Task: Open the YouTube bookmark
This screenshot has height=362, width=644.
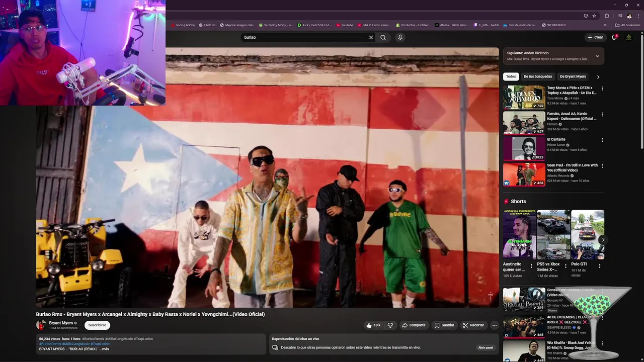Action: [x=345, y=25]
